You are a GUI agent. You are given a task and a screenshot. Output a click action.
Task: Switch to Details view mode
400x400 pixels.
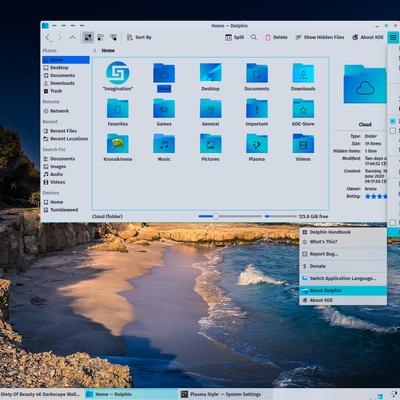(113, 37)
